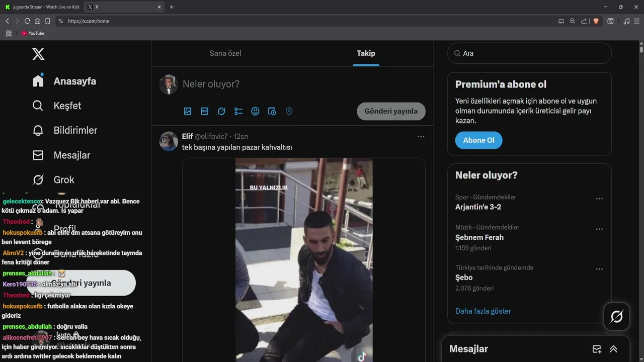Image resolution: width=644 pixels, height=362 pixels.
Task: Open Keşfet explore page
Action: tap(57, 106)
